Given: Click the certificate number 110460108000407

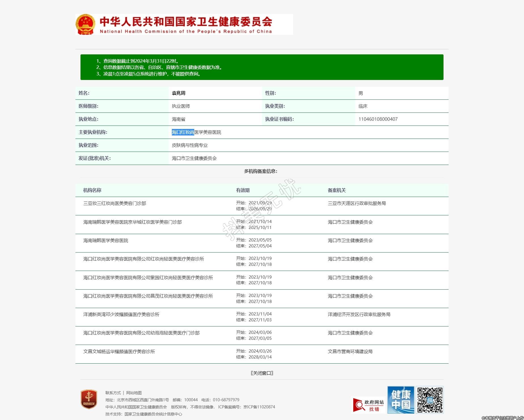Looking at the screenshot, I should 378,119.
